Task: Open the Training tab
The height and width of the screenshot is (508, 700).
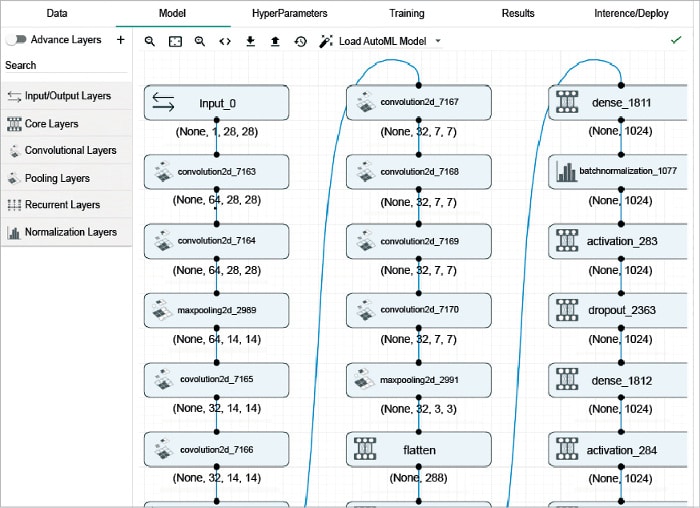Action: [406, 13]
